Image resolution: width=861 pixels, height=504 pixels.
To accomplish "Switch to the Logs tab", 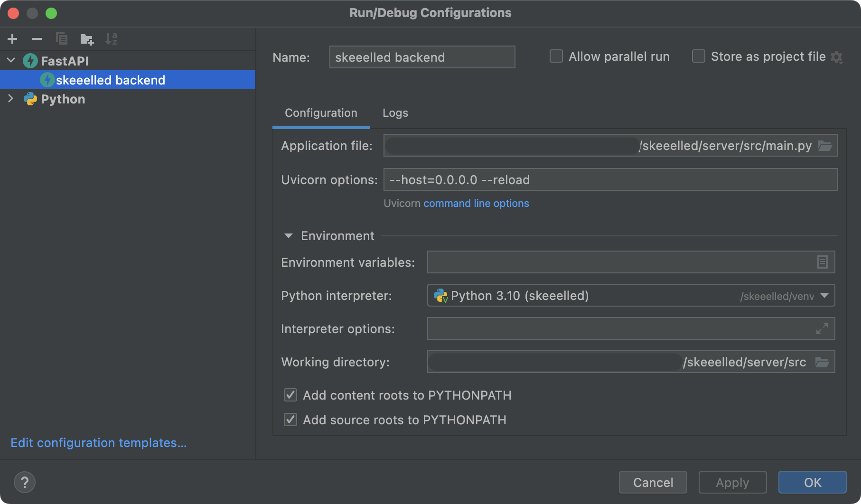I will (395, 113).
